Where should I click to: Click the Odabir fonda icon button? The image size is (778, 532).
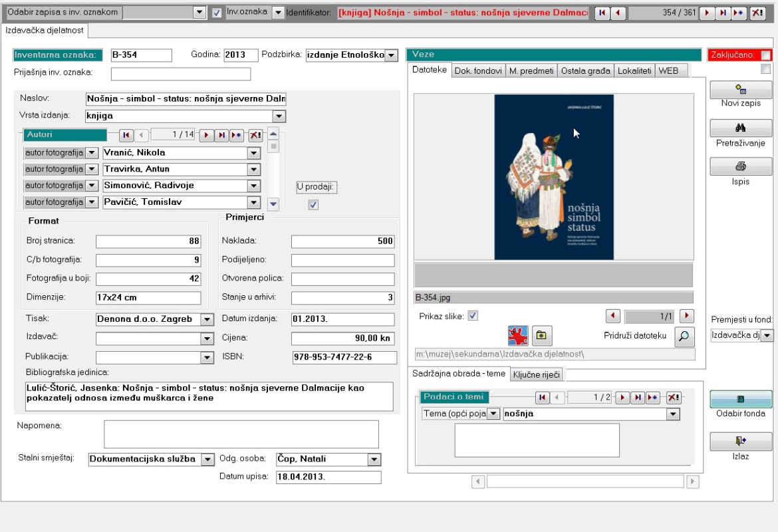(741, 399)
